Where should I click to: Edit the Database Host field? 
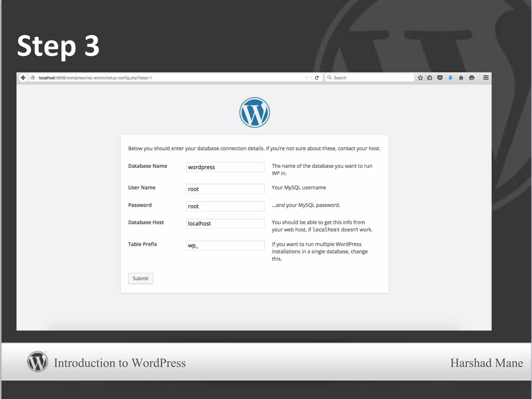point(225,223)
